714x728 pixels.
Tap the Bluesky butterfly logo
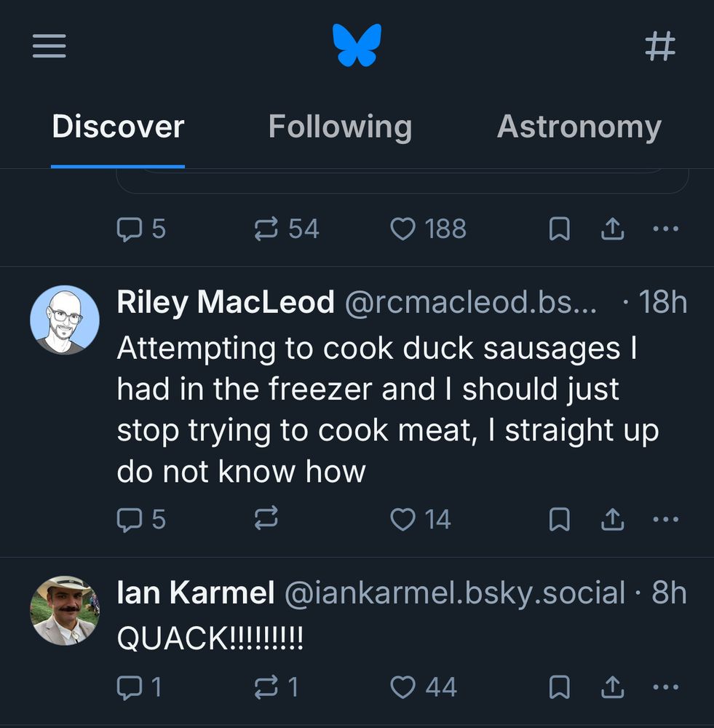pos(357,45)
